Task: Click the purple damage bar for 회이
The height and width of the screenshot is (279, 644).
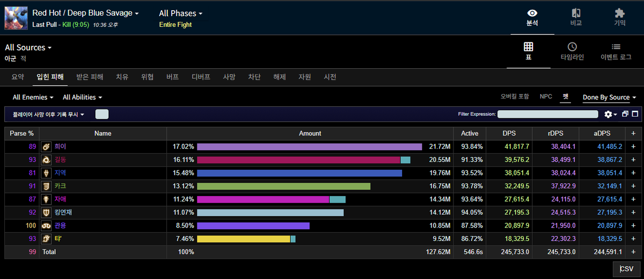Action: pos(309,147)
